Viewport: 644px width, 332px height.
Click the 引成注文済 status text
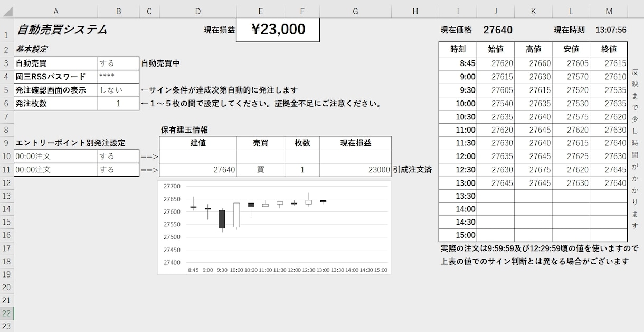412,170
